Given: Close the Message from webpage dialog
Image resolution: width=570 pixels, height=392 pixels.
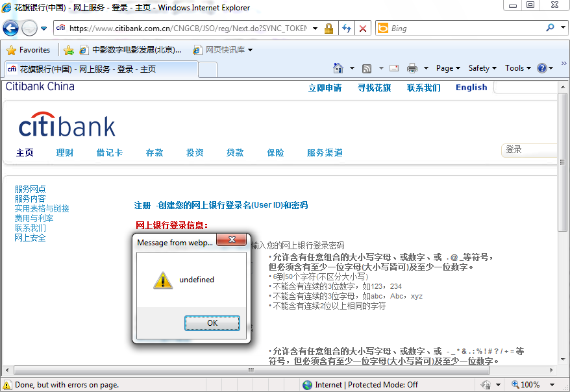Looking at the screenshot, I should tap(232, 239).
